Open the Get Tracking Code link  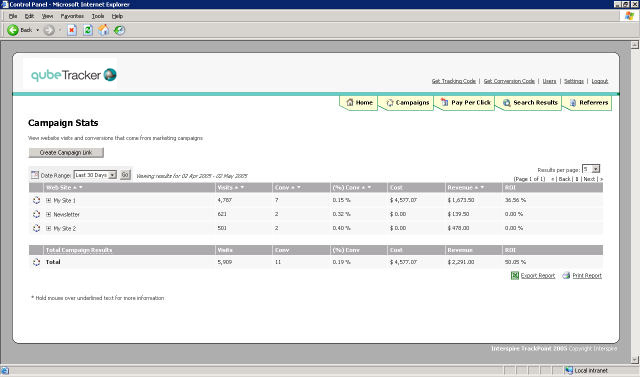(454, 81)
